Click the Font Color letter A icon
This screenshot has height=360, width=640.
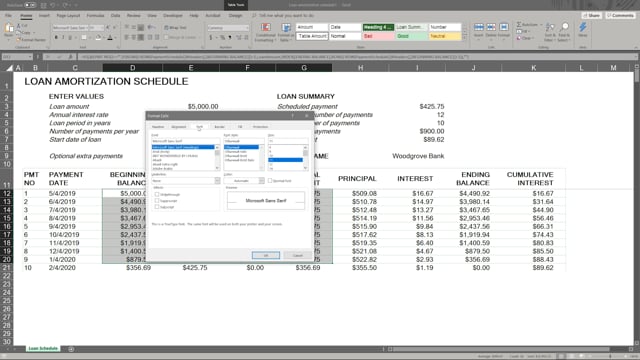tap(110, 38)
